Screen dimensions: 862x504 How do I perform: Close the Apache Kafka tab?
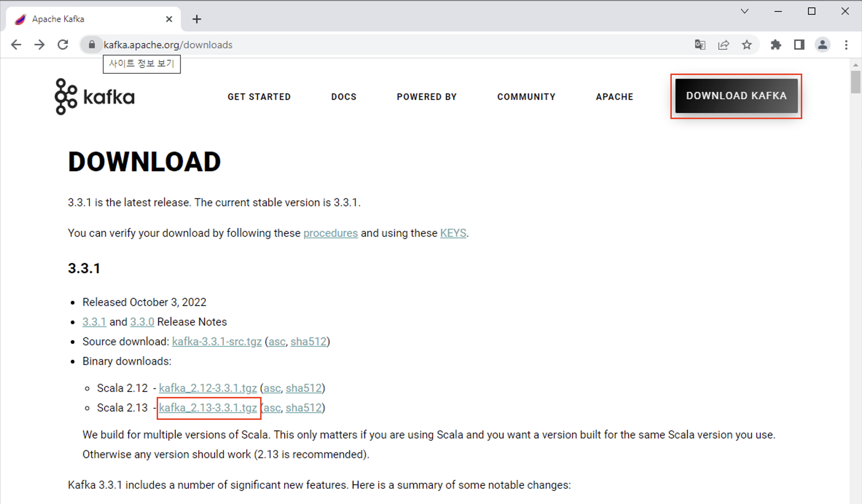pos(169,19)
